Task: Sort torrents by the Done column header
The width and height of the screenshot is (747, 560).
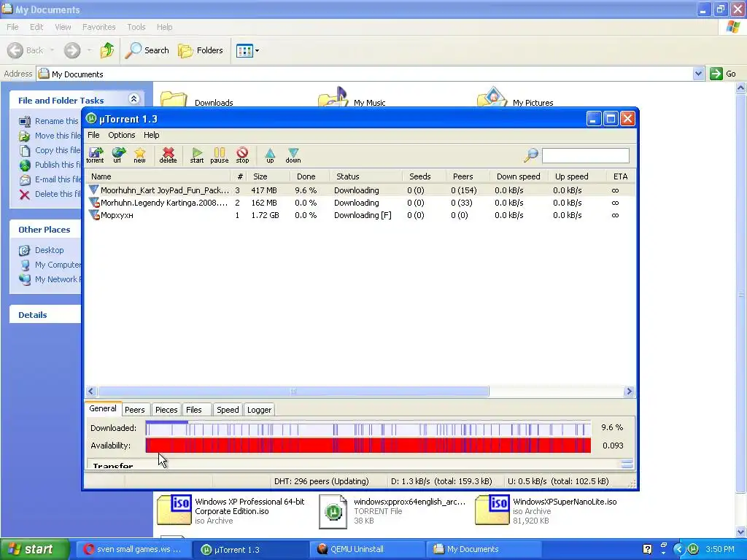Action: [309, 176]
